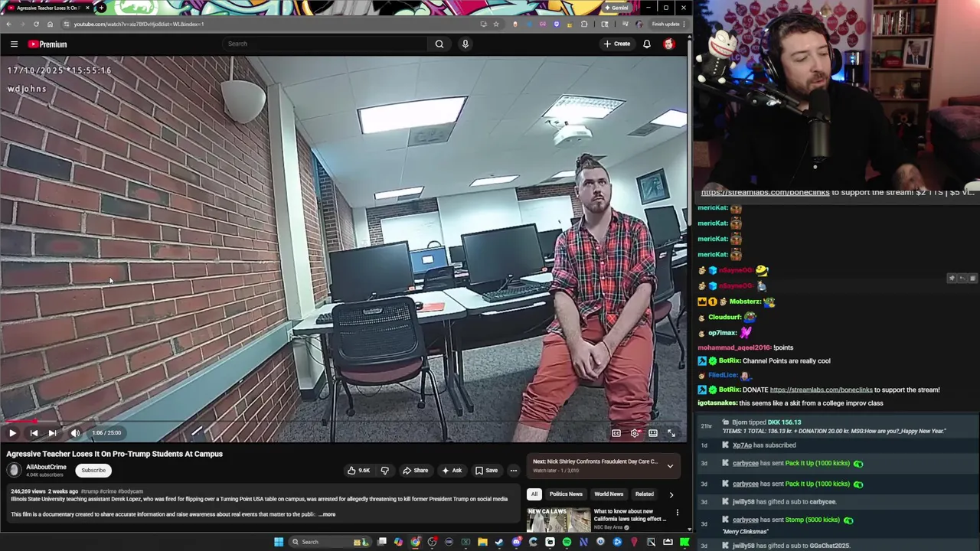Open the YouTube guide hamburger menu

(14, 44)
